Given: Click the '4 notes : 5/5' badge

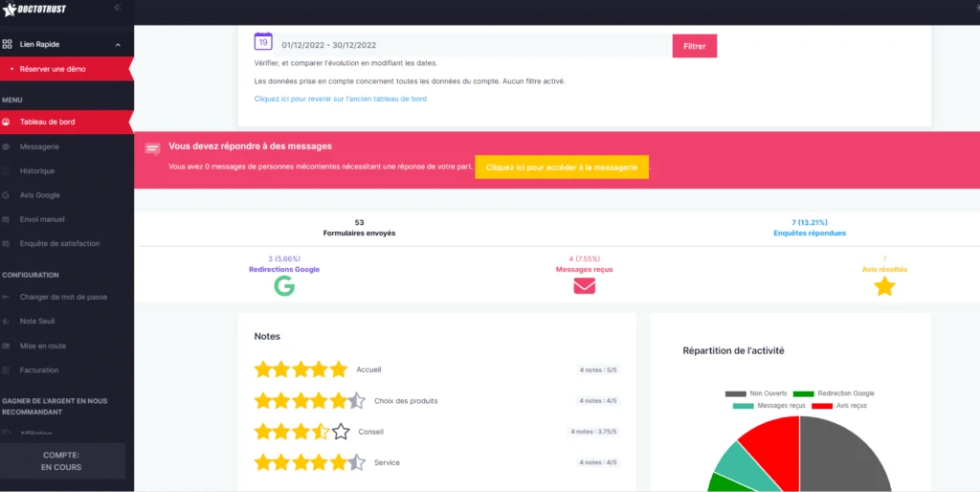Looking at the screenshot, I should click(598, 370).
